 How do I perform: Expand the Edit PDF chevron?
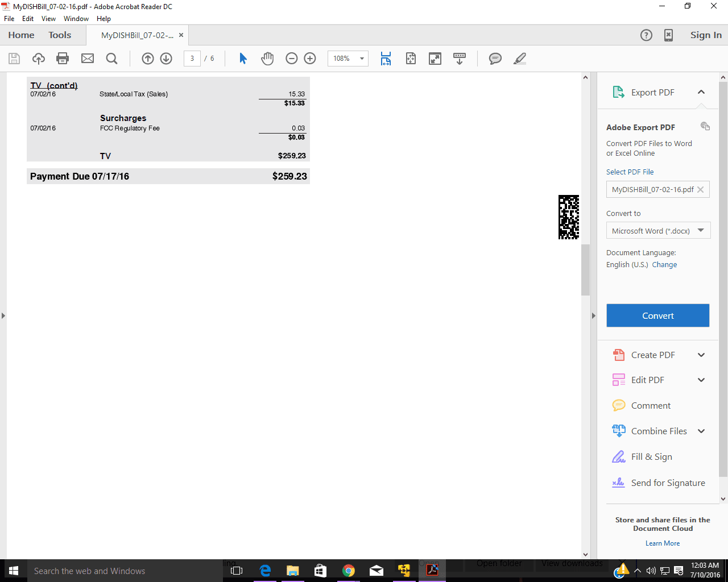[x=701, y=380]
